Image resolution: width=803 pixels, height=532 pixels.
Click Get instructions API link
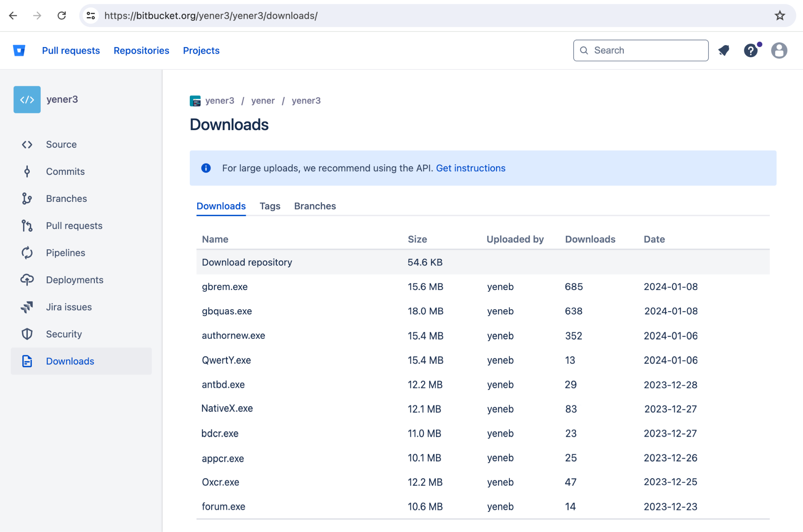[471, 168]
